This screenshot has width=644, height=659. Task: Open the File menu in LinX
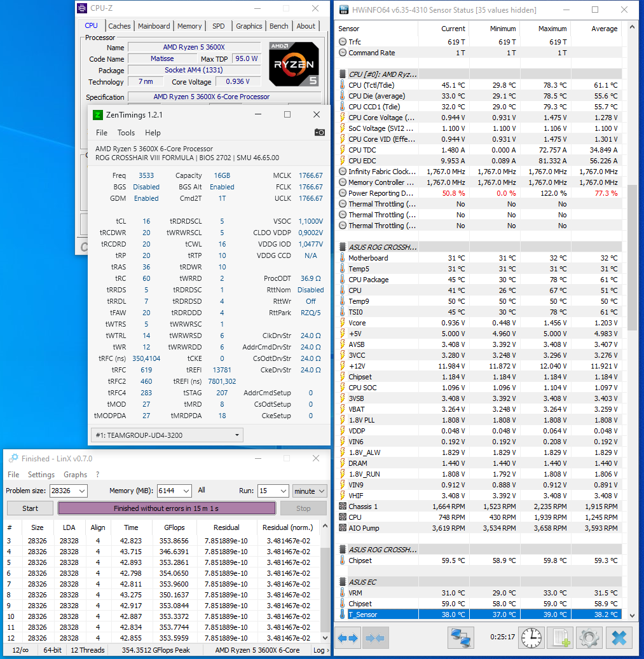coord(13,474)
